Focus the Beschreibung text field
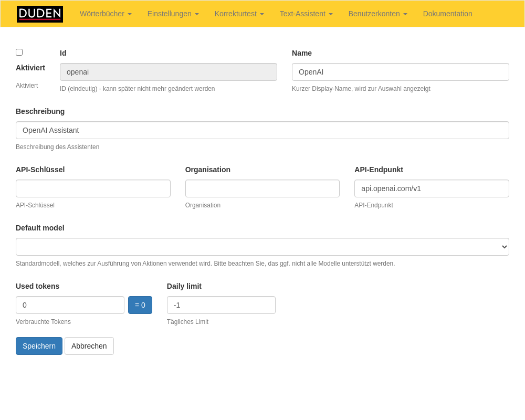Screen dimensions: 525x420 point(262,130)
